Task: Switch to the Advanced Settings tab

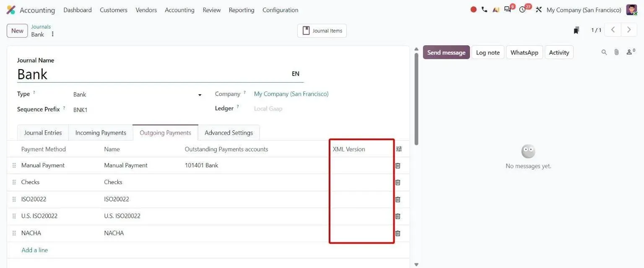Action: coord(229,133)
